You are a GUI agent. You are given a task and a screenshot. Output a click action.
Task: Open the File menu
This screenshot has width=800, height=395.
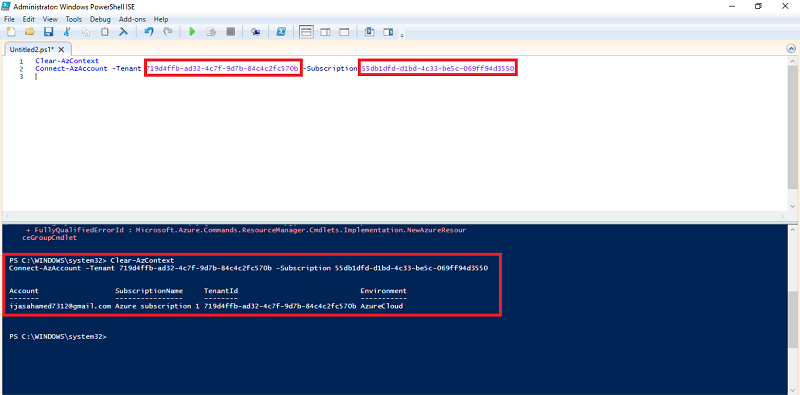pyautogui.click(x=10, y=19)
